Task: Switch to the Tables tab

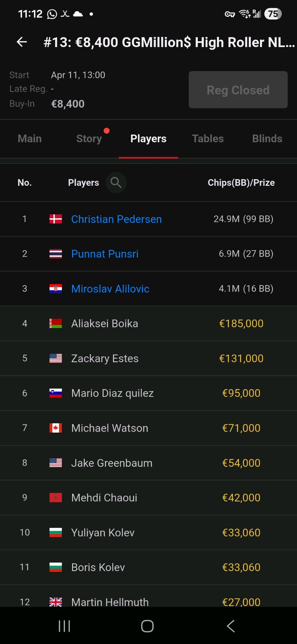Action: pyautogui.click(x=208, y=139)
